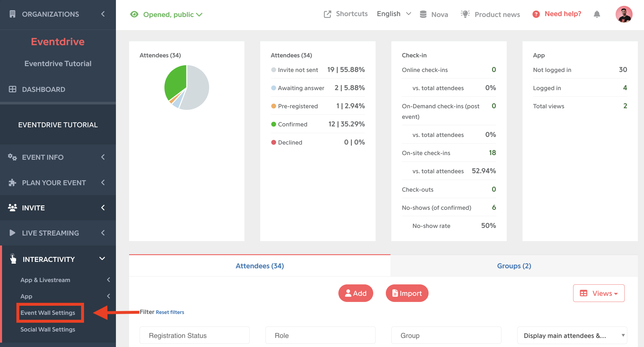Switch to the Groups (2) tab
This screenshot has height=347, width=644.
click(514, 266)
